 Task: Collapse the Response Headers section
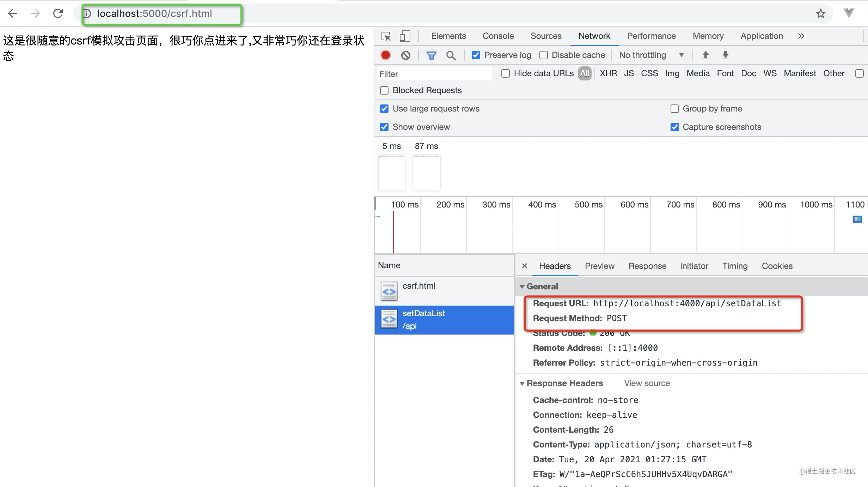(522, 383)
